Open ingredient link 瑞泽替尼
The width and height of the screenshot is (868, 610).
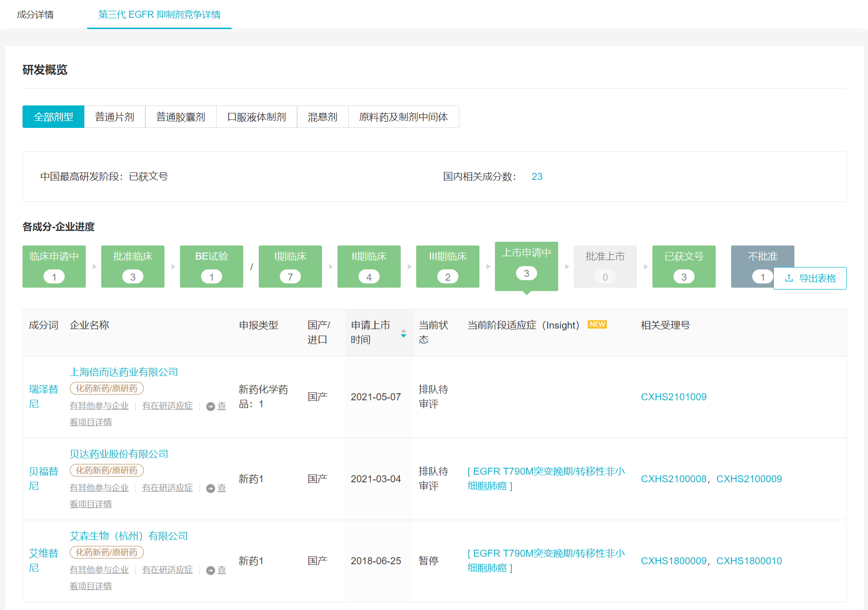[x=44, y=397]
